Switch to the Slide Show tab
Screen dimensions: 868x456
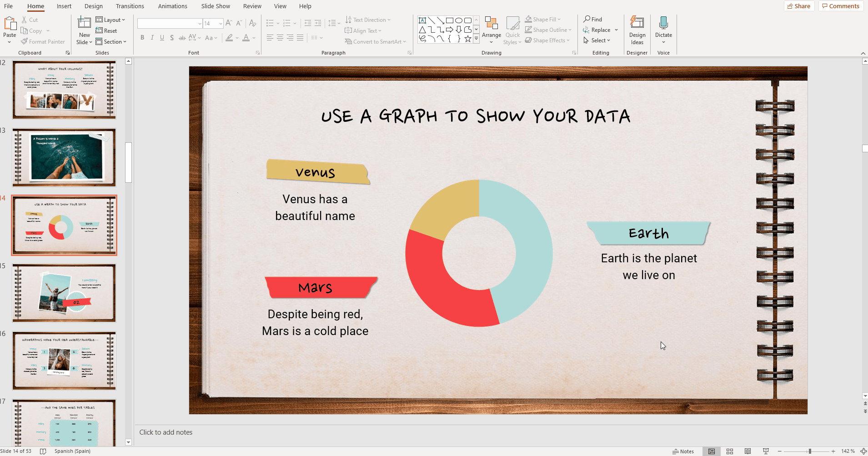click(x=216, y=6)
